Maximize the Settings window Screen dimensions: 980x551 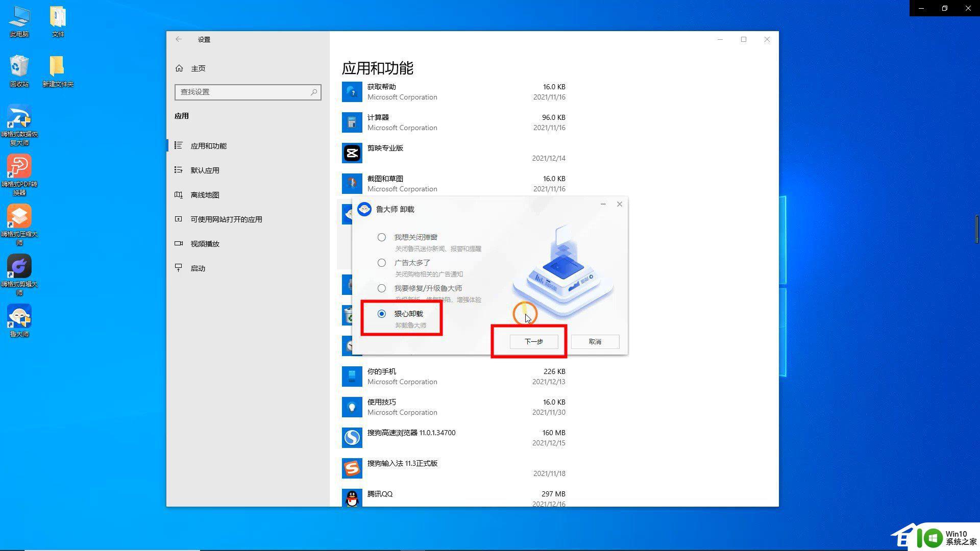(x=744, y=39)
